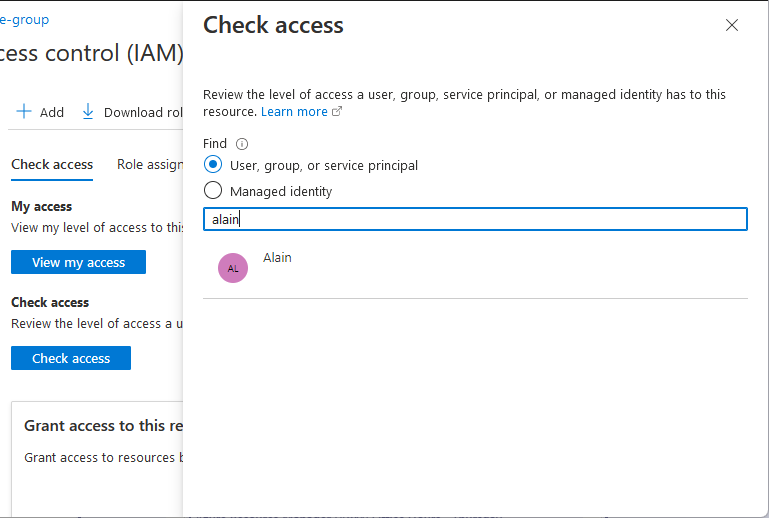The image size is (769, 518).
Task: Click the AL avatar for Alain
Action: pyautogui.click(x=233, y=268)
